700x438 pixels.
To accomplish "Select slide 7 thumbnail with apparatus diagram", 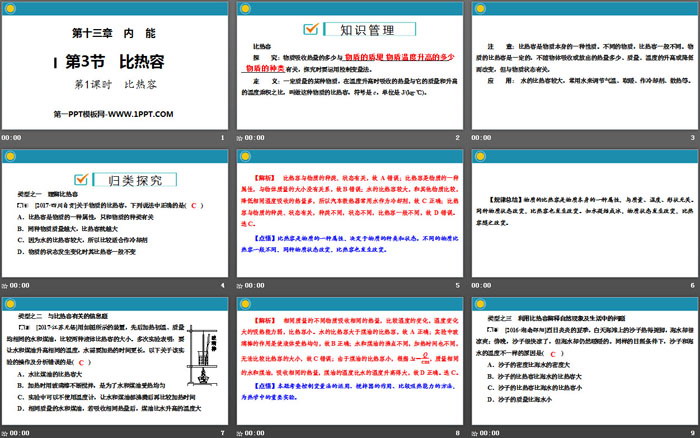I will 115,361.
